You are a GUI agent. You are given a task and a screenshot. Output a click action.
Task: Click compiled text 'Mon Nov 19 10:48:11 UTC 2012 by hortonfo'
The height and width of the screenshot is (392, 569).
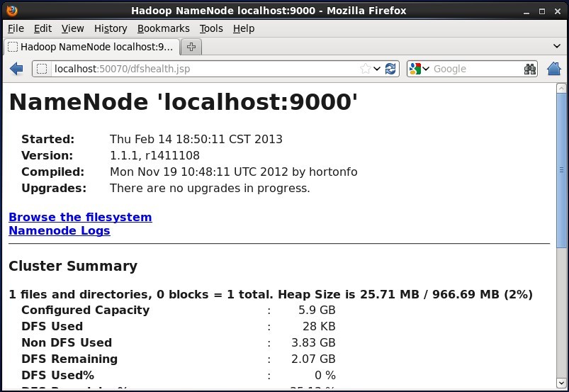(233, 172)
